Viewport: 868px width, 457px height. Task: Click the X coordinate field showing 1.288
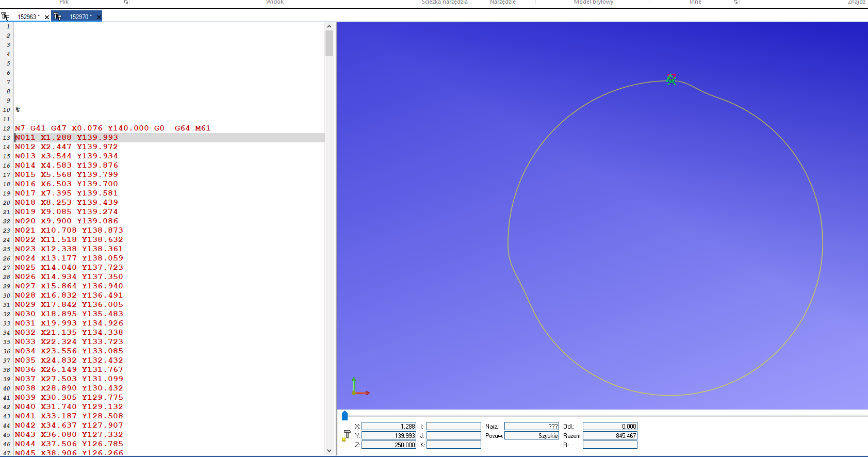389,426
